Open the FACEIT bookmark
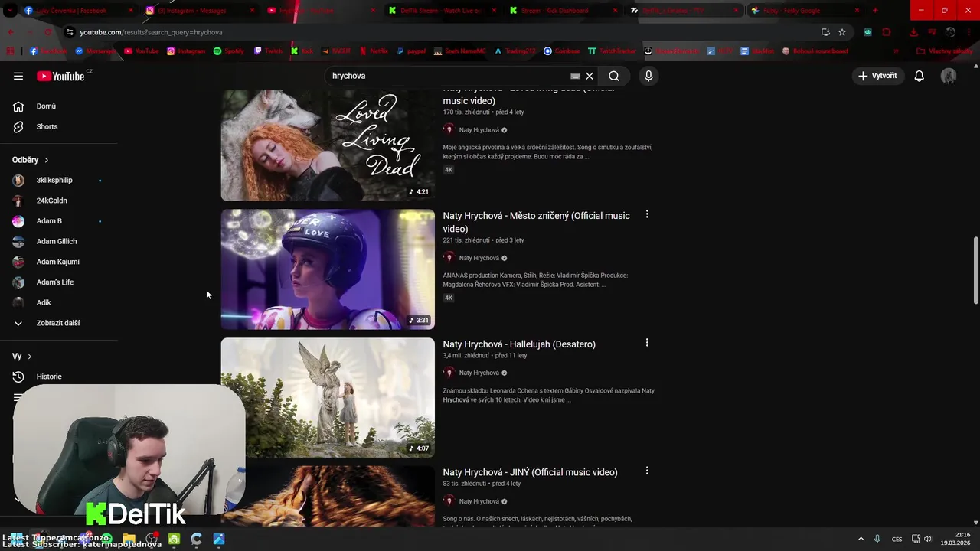Viewport: 980px width, 551px height. pos(336,51)
